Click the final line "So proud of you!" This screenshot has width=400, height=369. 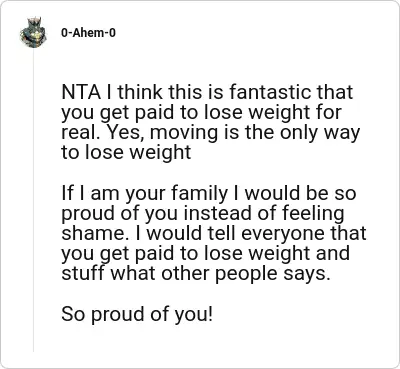click(137, 315)
